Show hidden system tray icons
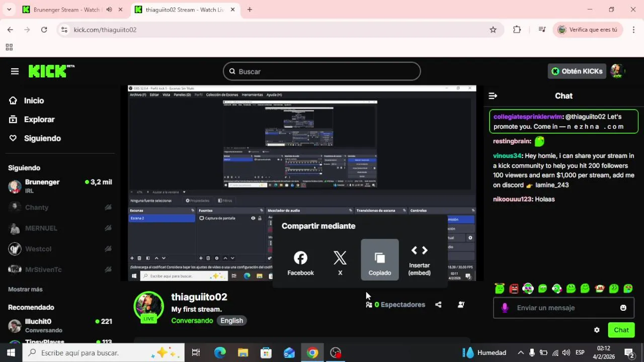This screenshot has height=362, width=644. pos(521,352)
